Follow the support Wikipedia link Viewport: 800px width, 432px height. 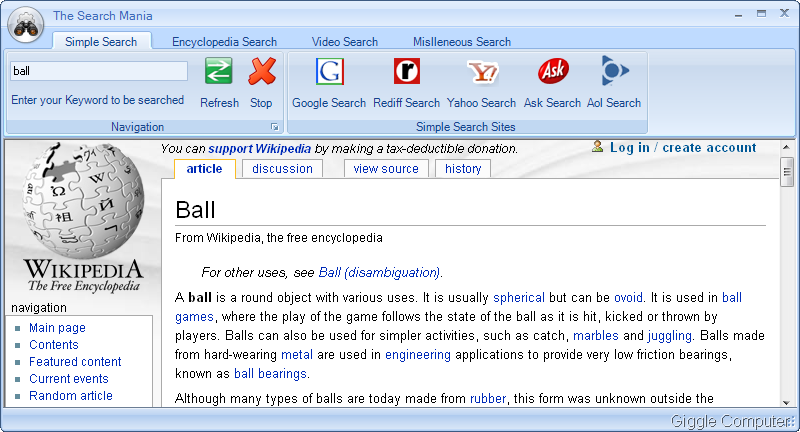(x=260, y=148)
